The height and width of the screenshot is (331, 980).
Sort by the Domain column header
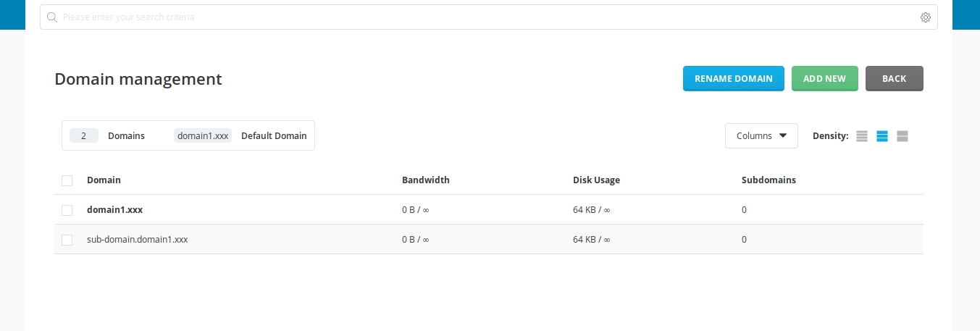104,180
